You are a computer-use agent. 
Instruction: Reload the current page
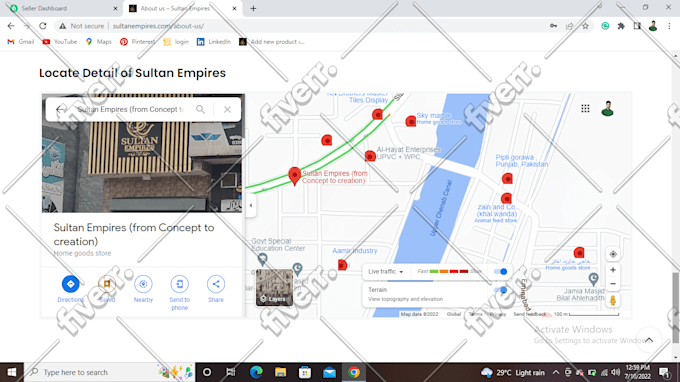pos(42,26)
